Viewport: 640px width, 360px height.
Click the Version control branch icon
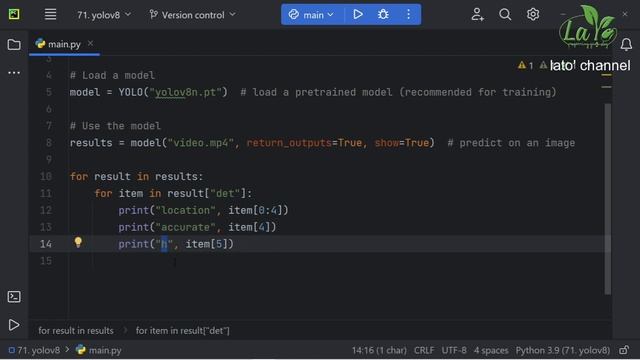[x=153, y=15]
